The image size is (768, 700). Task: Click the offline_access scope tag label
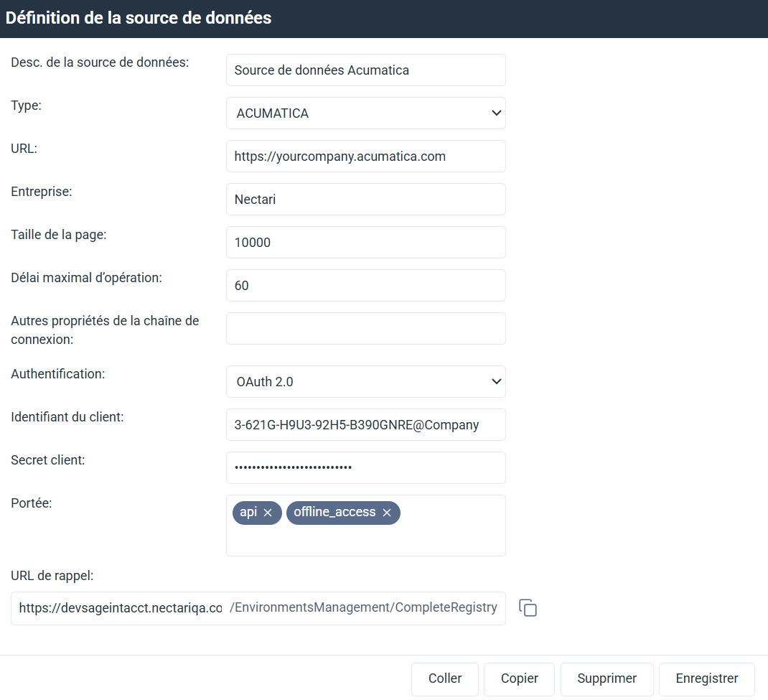(x=334, y=512)
